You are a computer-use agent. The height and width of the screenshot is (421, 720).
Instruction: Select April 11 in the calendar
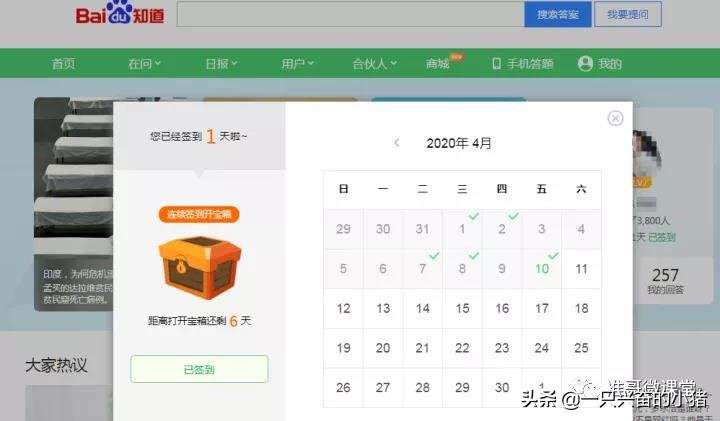(x=581, y=269)
